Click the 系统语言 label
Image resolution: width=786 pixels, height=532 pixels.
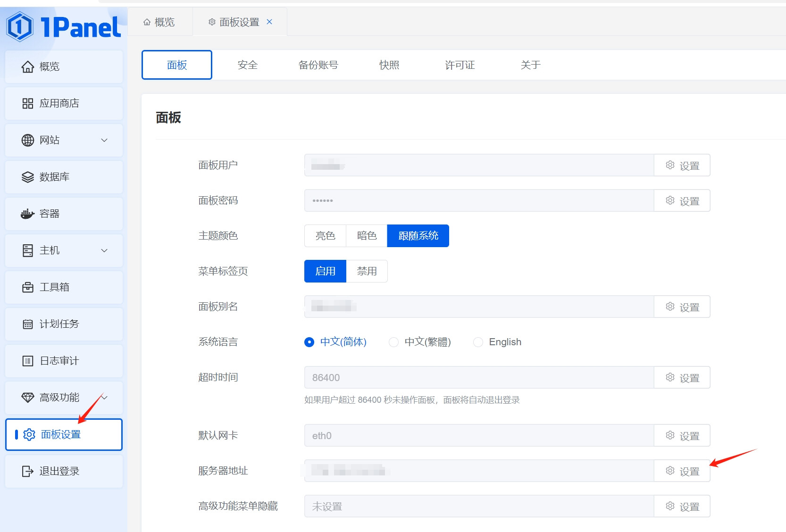[218, 342]
